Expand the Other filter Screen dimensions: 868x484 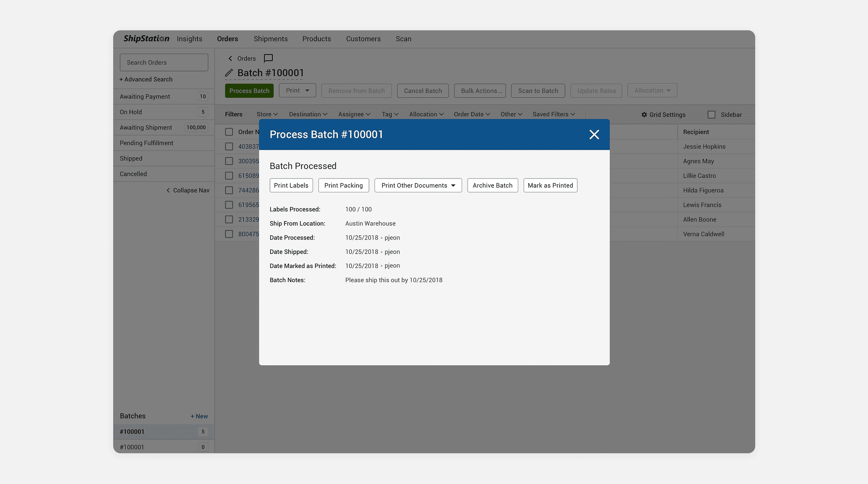(511, 115)
